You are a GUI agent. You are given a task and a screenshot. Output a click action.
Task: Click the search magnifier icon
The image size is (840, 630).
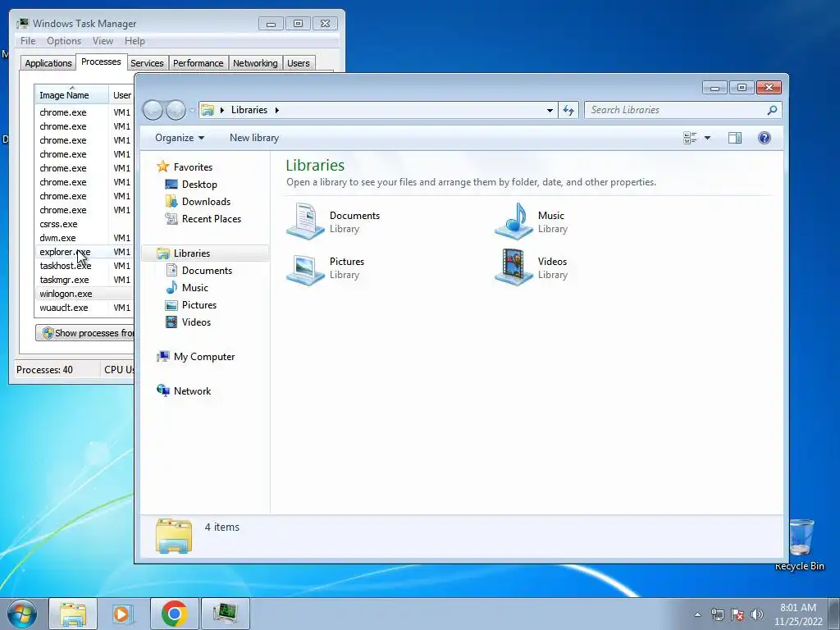click(x=772, y=110)
